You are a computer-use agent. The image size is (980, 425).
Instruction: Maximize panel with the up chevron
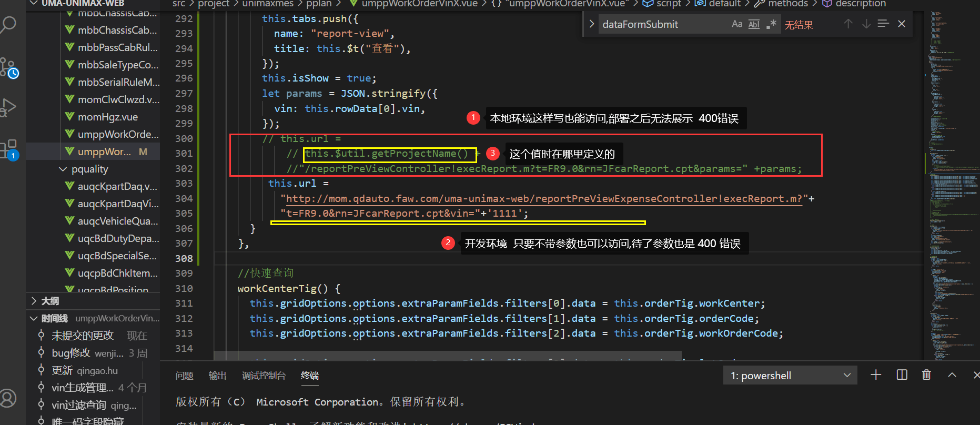pyautogui.click(x=952, y=375)
